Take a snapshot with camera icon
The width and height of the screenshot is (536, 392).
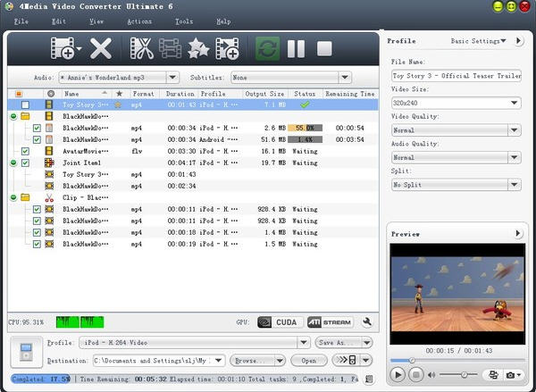(x=510, y=374)
